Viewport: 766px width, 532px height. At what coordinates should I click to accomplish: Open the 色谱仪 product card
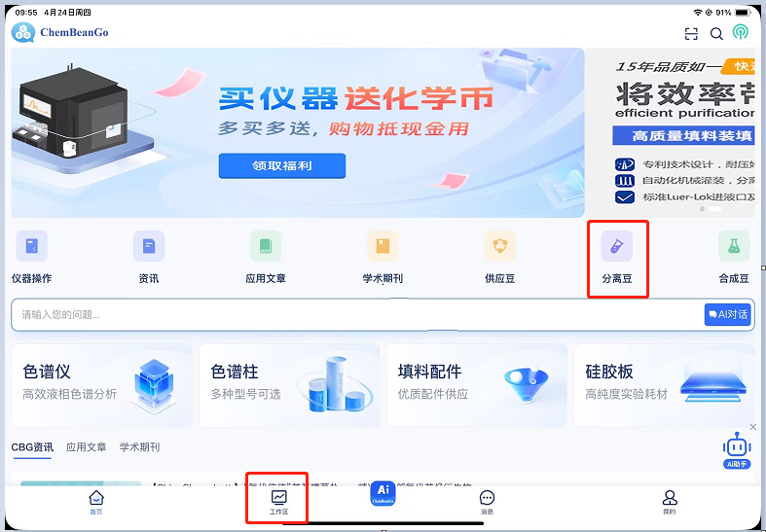tap(101, 384)
